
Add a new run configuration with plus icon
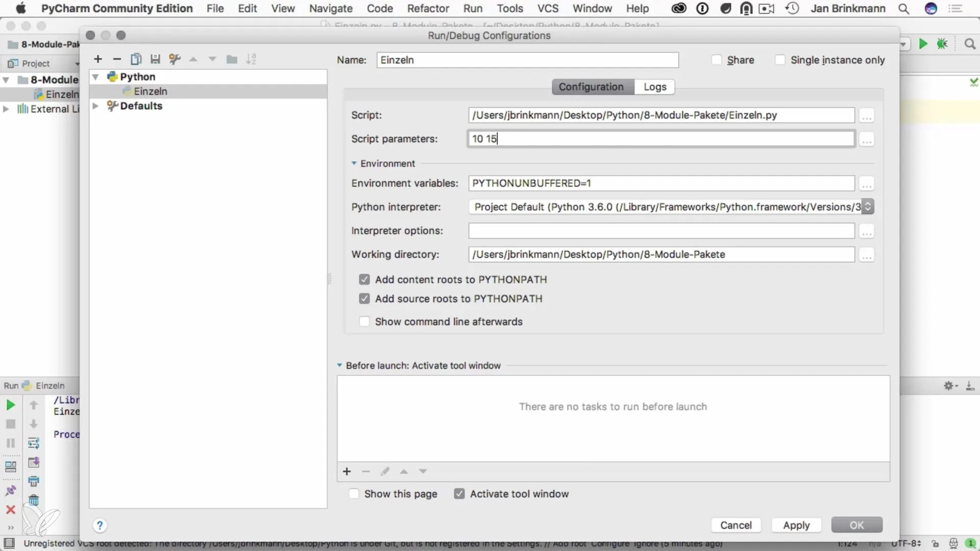pos(98,59)
